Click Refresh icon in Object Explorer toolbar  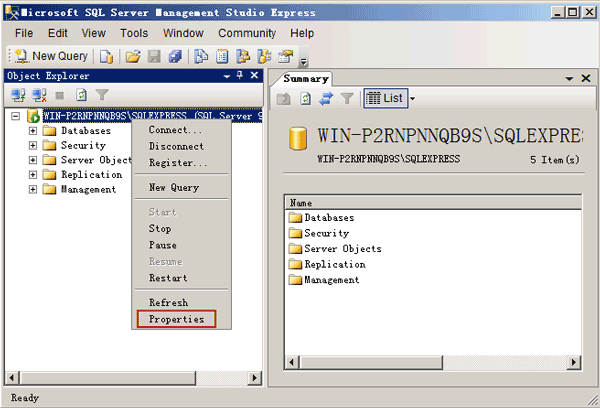(x=81, y=95)
